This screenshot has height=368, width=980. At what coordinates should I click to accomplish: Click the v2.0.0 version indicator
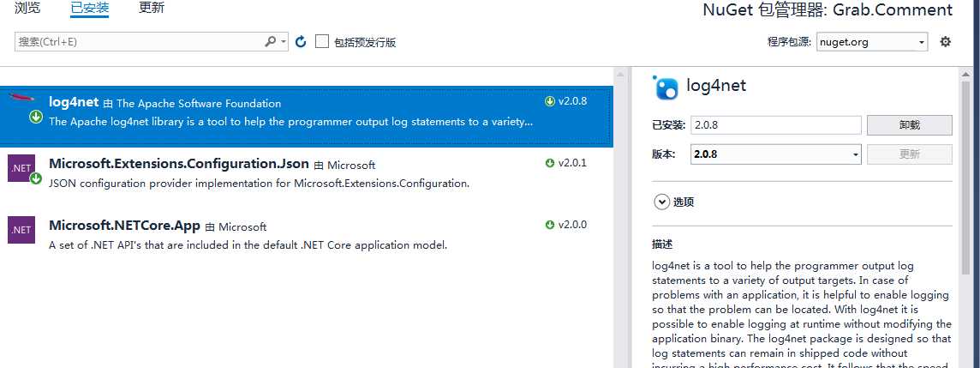(x=565, y=225)
